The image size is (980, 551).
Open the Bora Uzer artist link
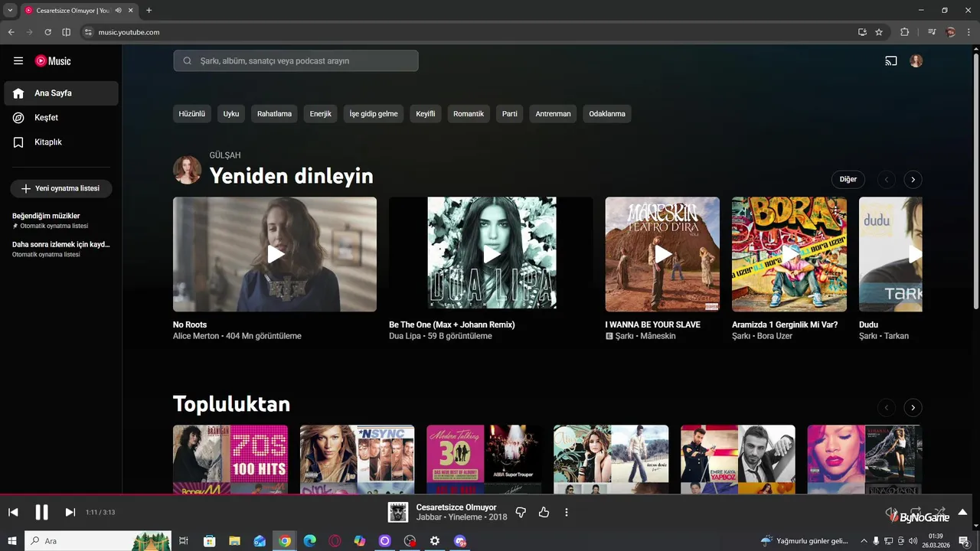(775, 336)
